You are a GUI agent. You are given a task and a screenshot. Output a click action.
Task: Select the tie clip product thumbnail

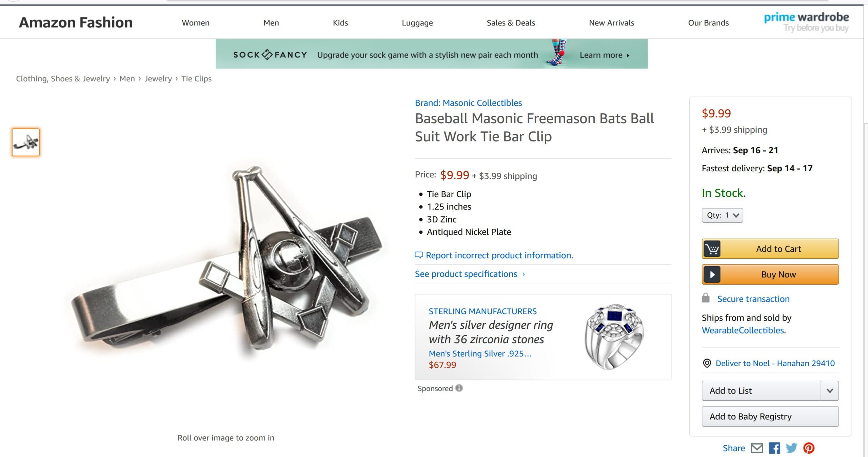pos(26,142)
